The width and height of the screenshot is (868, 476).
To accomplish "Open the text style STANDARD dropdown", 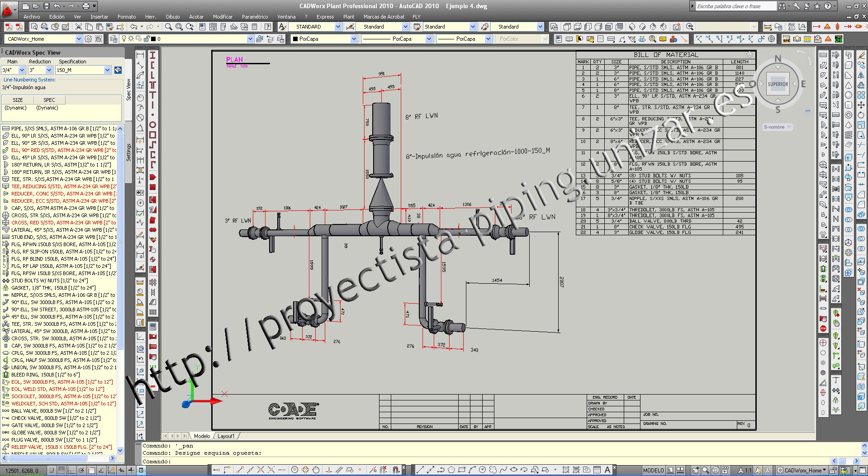I will point(338,27).
